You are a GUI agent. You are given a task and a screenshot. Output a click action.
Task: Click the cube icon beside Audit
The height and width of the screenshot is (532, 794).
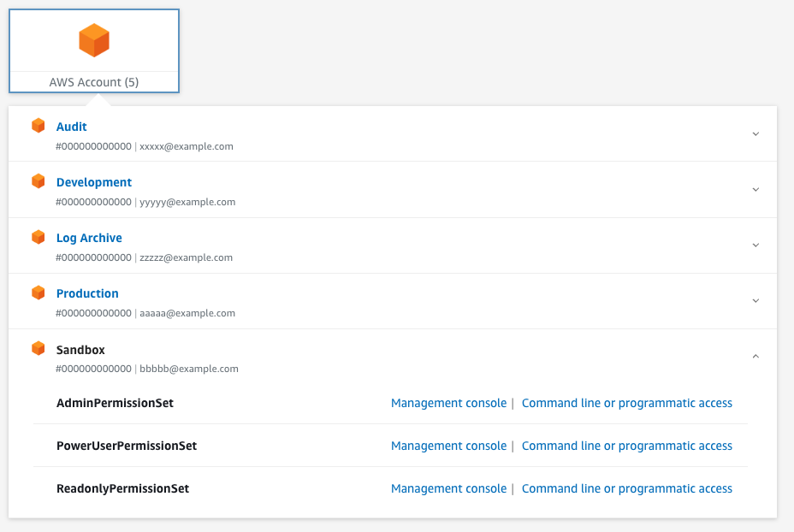[38, 126]
